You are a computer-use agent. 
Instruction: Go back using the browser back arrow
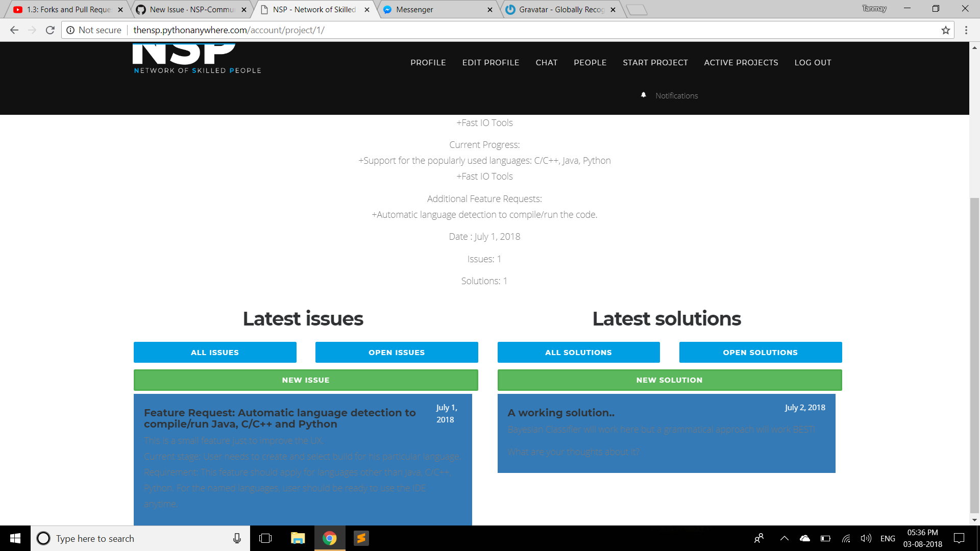[14, 30]
